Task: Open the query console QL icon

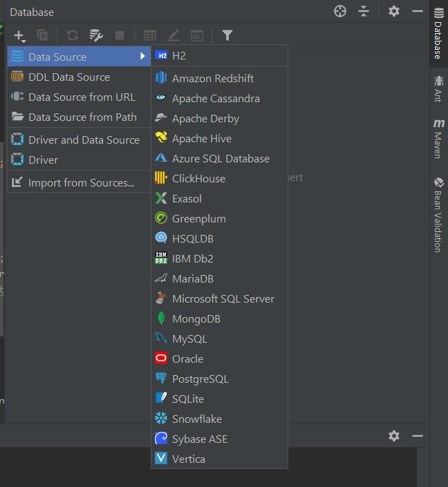Action: pos(197,35)
